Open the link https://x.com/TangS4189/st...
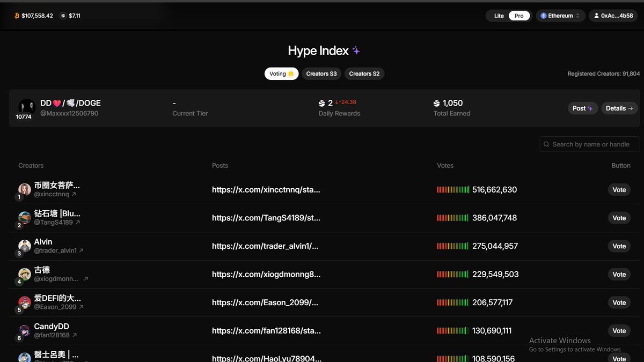644x362 pixels. [267, 218]
